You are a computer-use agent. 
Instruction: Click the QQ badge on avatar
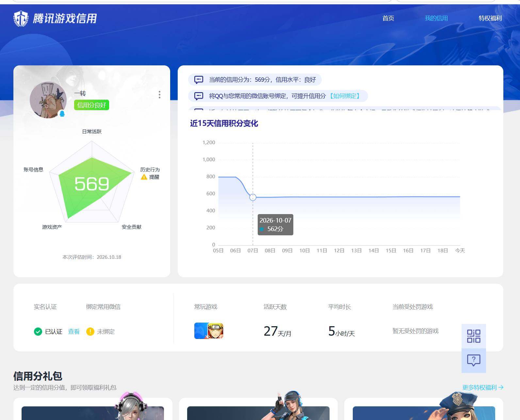[62, 113]
